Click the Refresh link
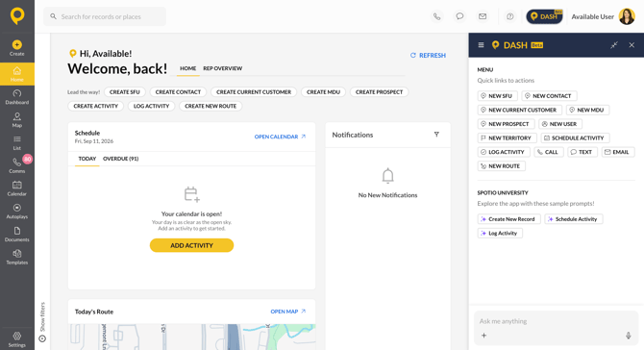This screenshot has height=350, width=644. [428, 55]
